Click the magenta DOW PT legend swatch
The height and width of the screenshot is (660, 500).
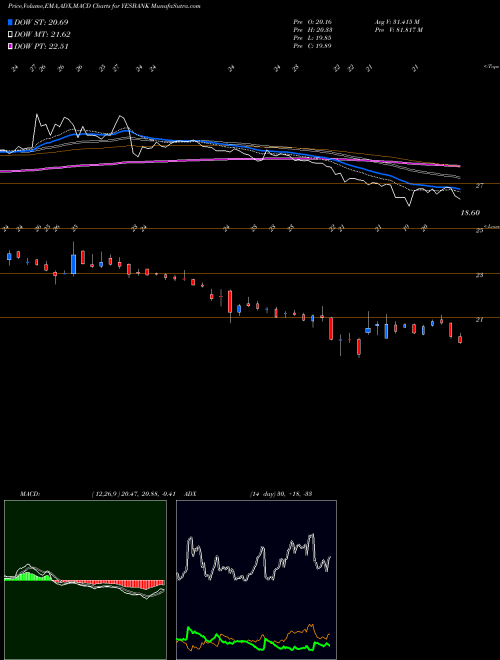point(11,46)
